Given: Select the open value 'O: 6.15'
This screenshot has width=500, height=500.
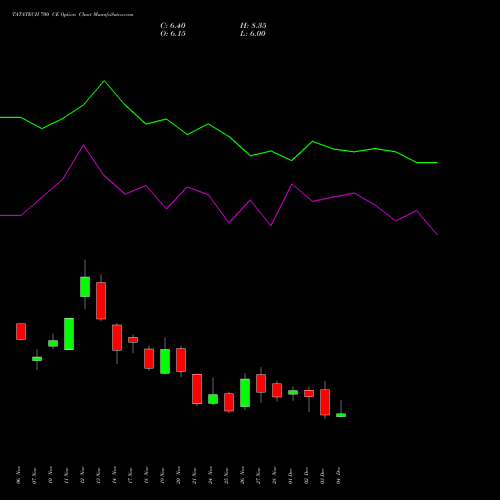Looking at the screenshot, I should pos(173,34).
